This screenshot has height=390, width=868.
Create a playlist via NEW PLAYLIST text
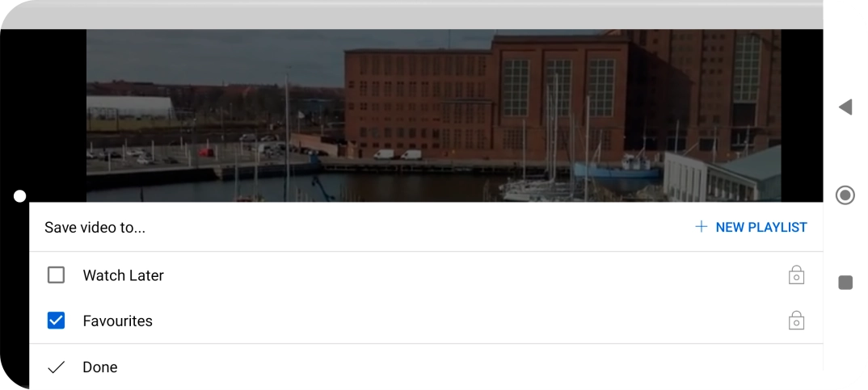pos(761,228)
